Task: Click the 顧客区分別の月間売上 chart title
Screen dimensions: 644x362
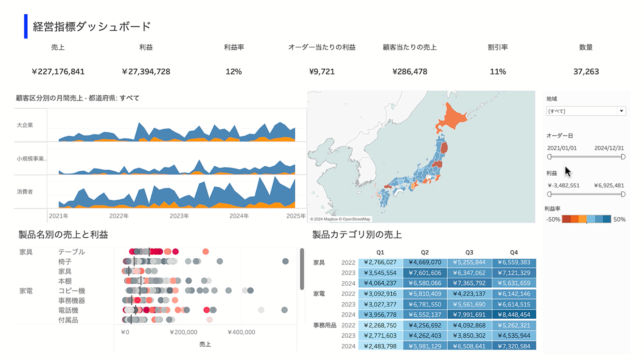Action: (77, 98)
